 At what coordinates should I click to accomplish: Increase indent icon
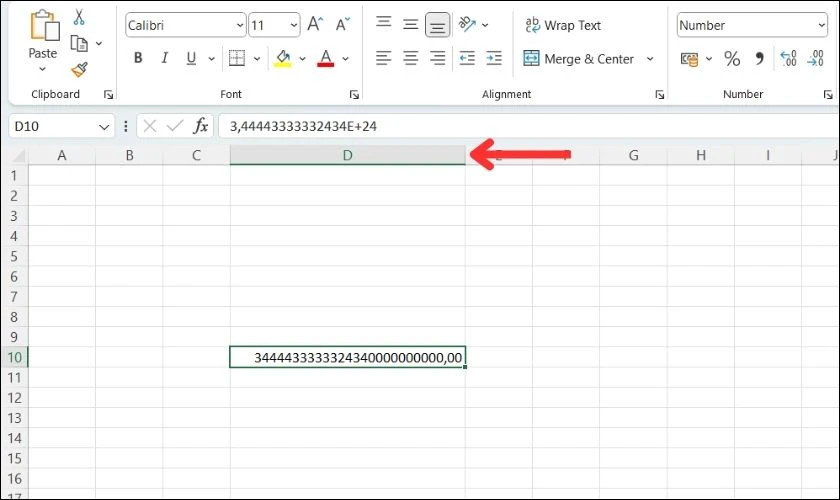tap(494, 58)
